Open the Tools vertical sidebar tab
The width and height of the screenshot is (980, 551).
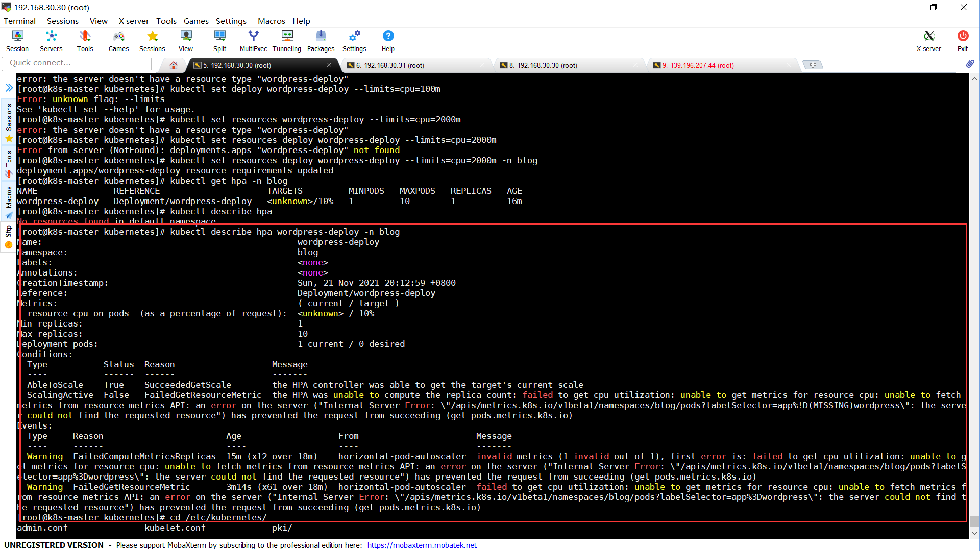click(9, 163)
